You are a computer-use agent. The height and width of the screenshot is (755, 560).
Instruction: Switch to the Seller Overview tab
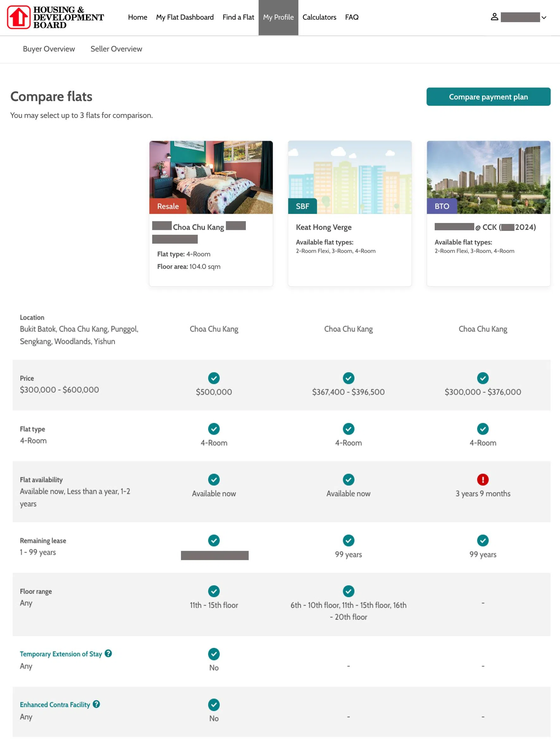pyautogui.click(x=116, y=49)
